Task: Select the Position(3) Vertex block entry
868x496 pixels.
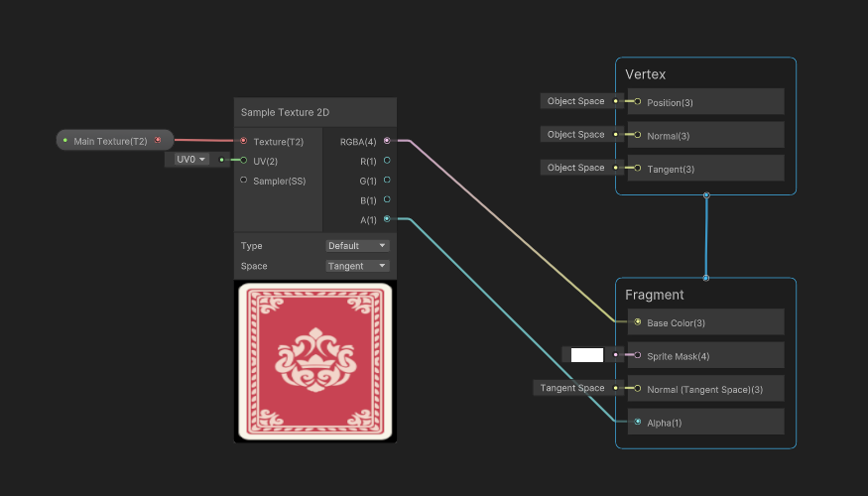Action: click(704, 102)
